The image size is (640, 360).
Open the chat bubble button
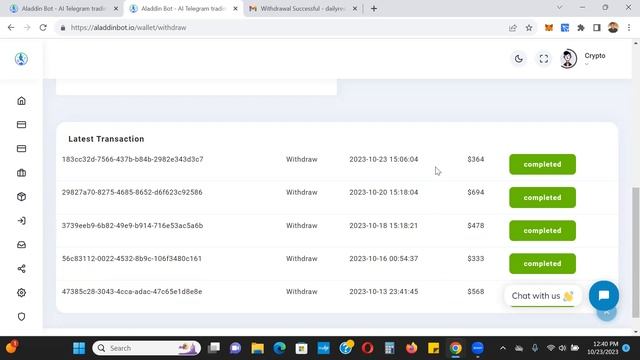pos(604,296)
